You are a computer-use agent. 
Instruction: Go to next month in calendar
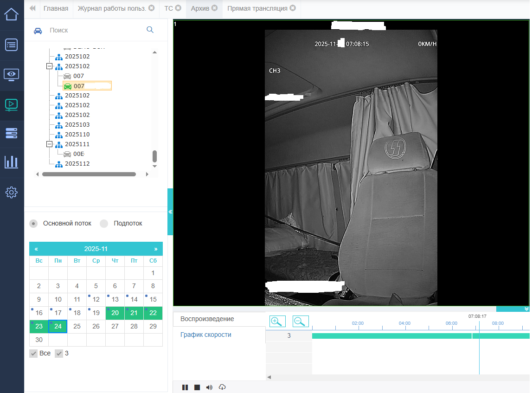(x=156, y=249)
